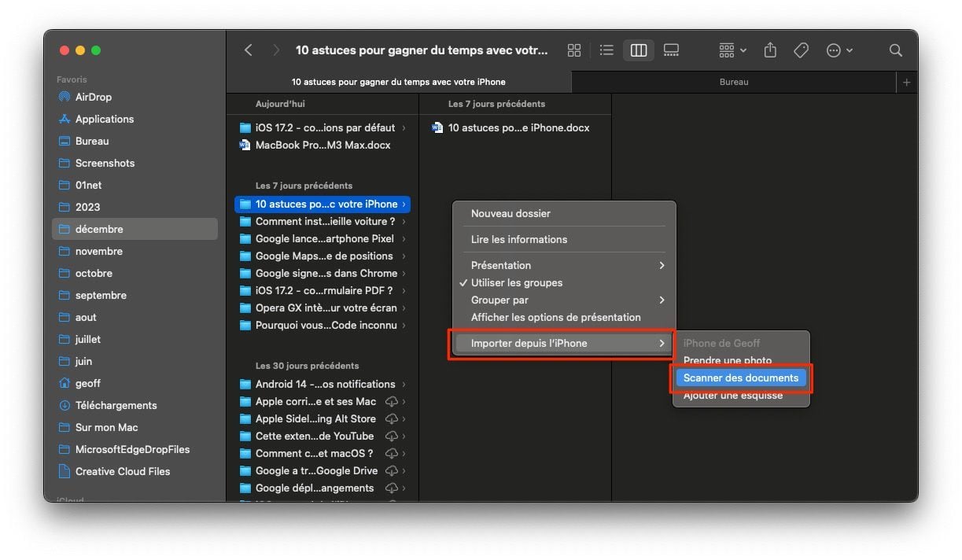This screenshot has height=560, width=962.
Task: Add a new tab with plus button
Action: (x=906, y=82)
